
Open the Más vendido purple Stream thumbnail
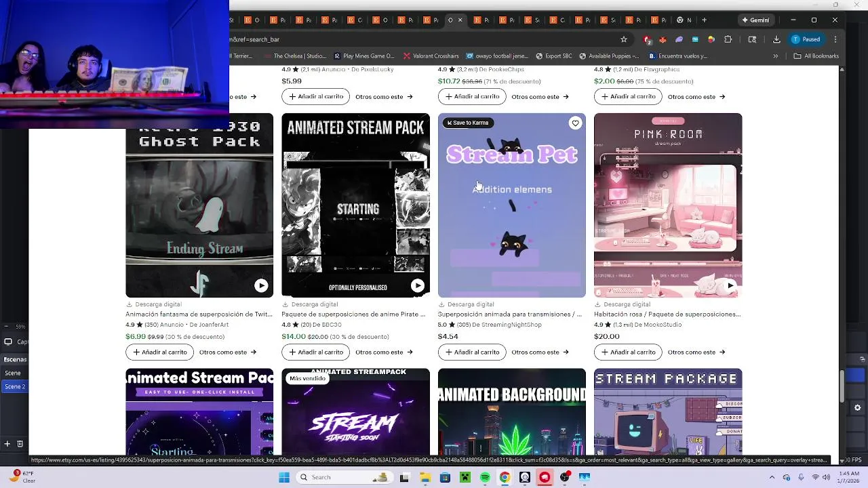point(355,412)
